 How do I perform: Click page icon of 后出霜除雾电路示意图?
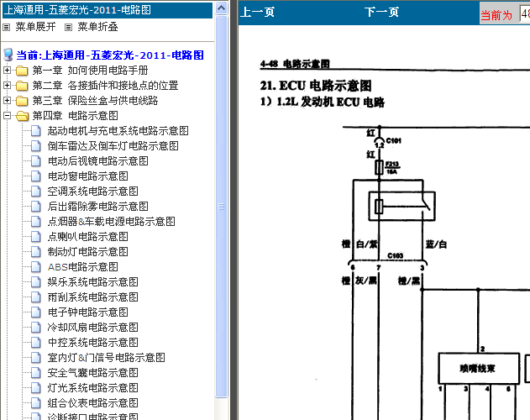coord(36,207)
